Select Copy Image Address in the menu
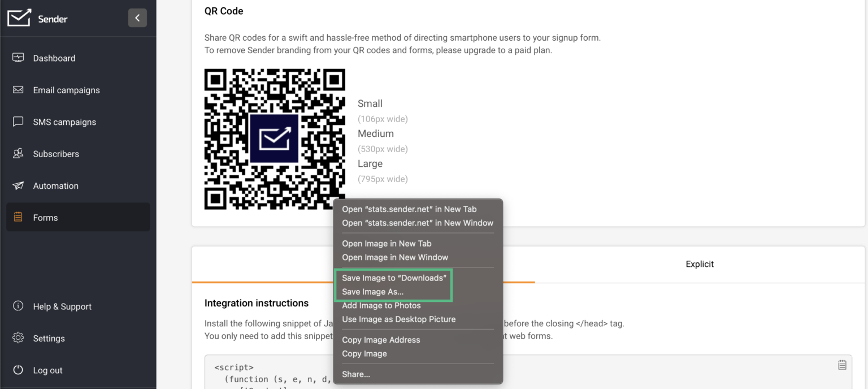This screenshot has width=868, height=389. tap(381, 340)
